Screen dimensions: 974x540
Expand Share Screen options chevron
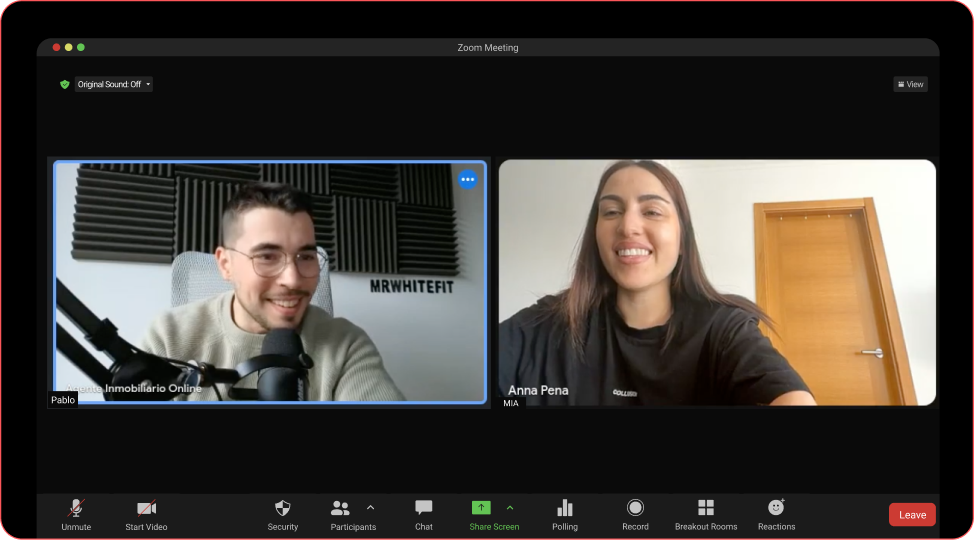click(x=510, y=507)
